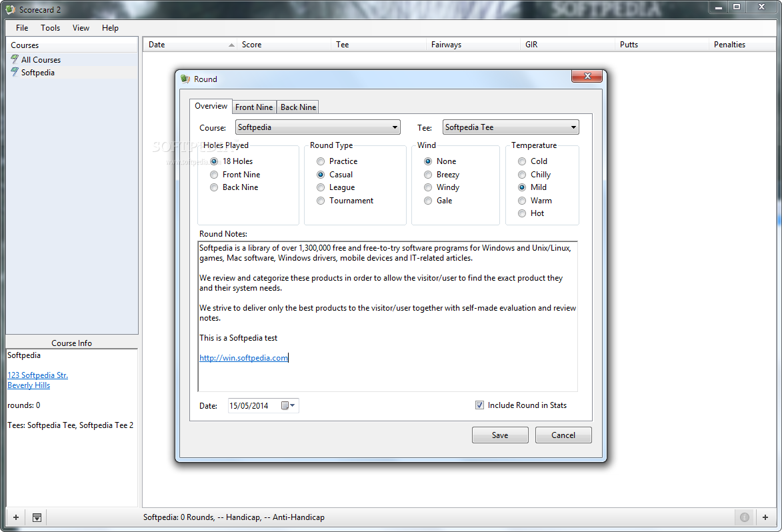Open the Course dropdown
The image size is (782, 532).
tap(318, 127)
